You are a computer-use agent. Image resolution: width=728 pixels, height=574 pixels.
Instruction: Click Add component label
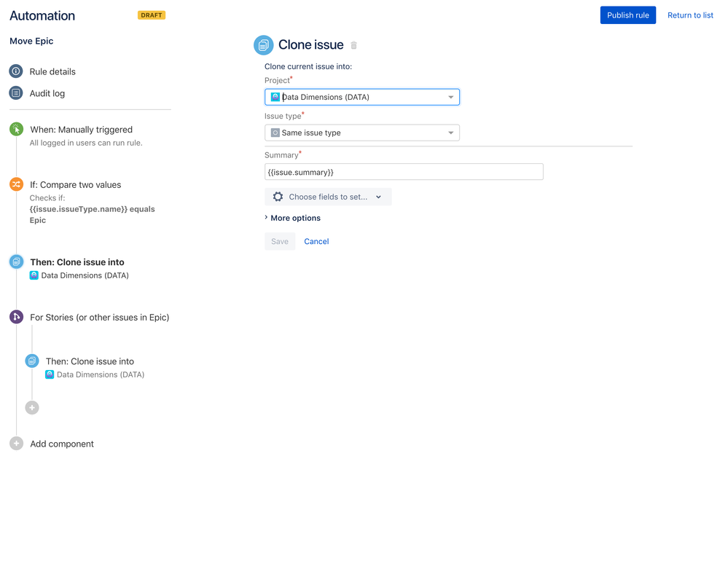click(x=62, y=444)
